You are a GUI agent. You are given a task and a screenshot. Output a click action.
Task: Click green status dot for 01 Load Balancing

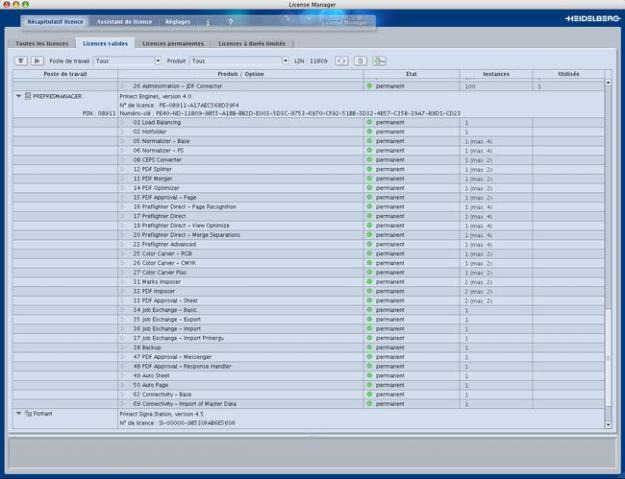369,122
